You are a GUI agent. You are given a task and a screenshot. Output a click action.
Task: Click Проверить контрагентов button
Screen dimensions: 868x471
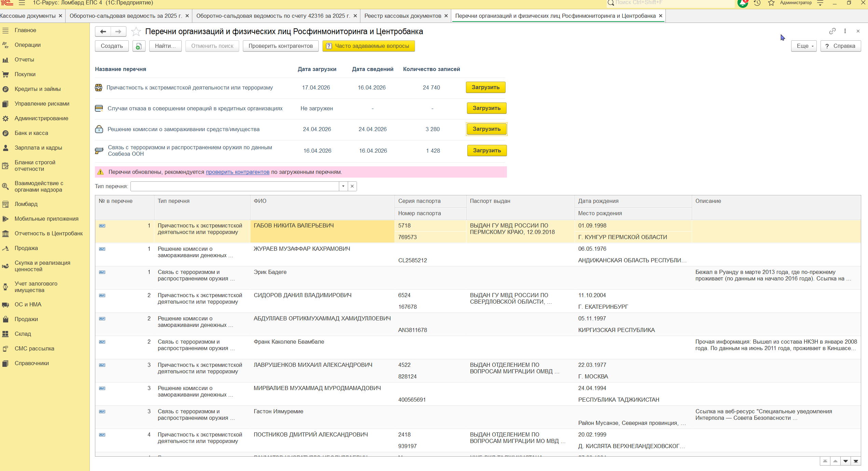point(280,46)
